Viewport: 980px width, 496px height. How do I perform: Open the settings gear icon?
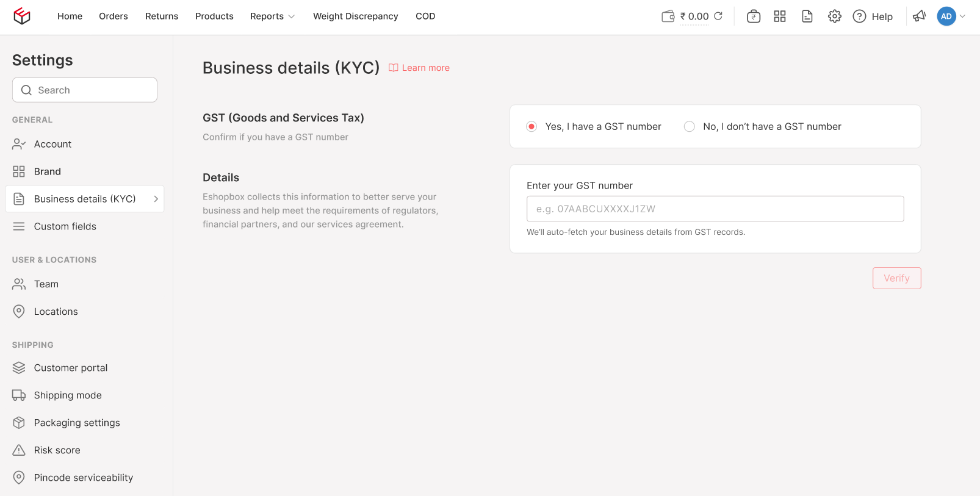(834, 16)
